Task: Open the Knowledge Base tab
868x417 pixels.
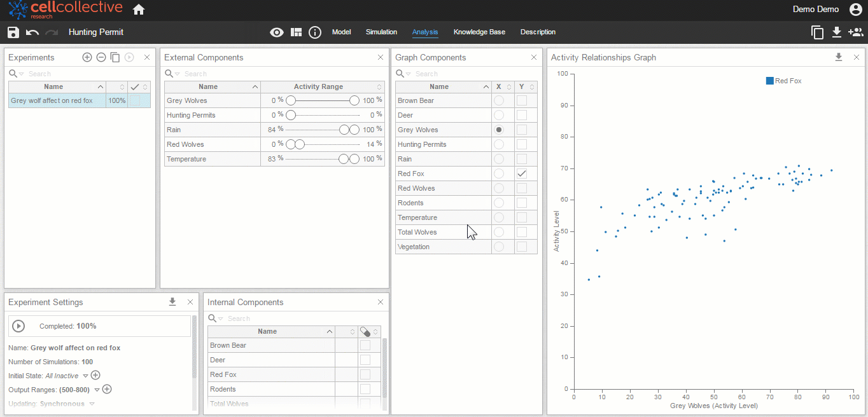Action: pyautogui.click(x=479, y=32)
